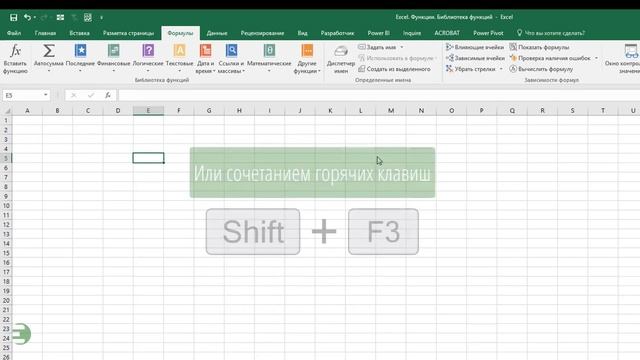The height and width of the screenshot is (360, 640).
Task: Click the fx insert function button in formula bar
Action: point(108,95)
